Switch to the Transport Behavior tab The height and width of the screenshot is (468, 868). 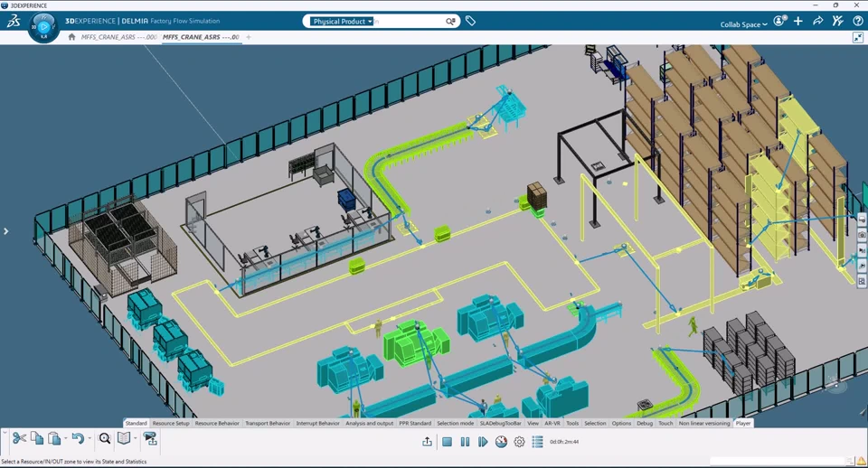tap(268, 423)
